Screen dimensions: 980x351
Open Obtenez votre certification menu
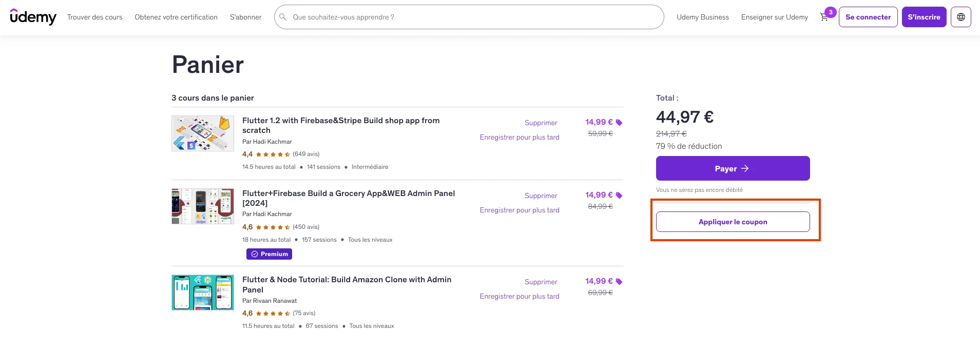176,17
